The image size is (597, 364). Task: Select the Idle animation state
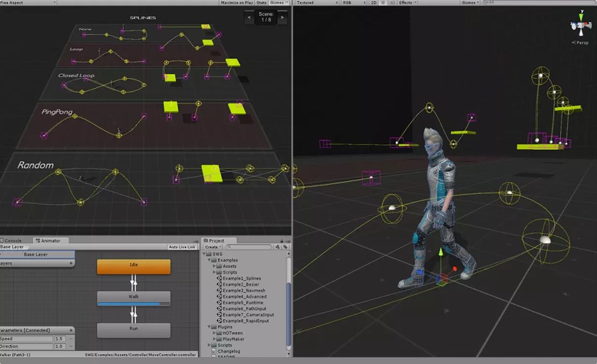[x=133, y=265]
